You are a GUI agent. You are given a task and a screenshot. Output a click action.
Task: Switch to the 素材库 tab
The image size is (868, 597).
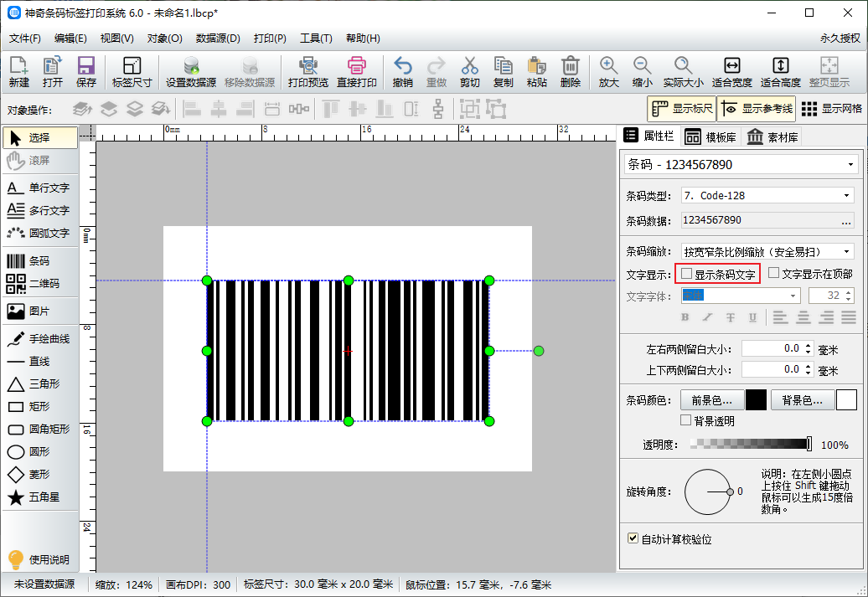[x=772, y=136]
